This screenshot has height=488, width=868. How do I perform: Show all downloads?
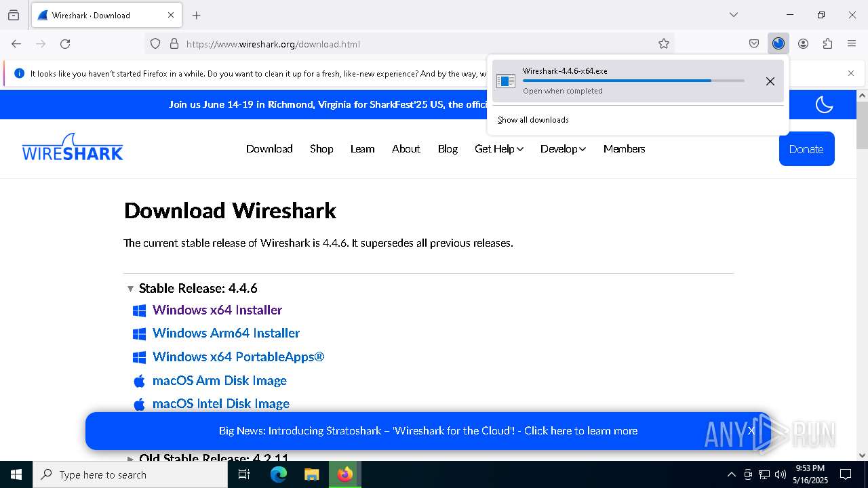point(533,120)
